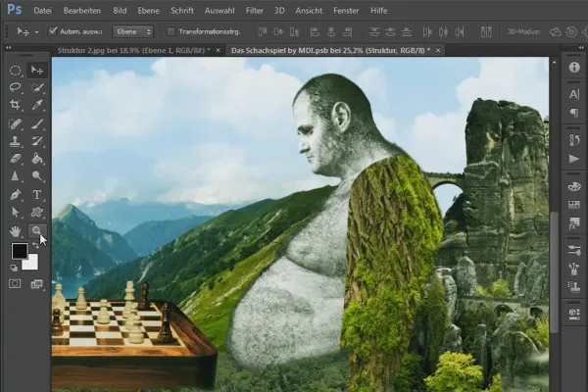Select the Lasso tool
This screenshot has height=392, width=588.
[x=15, y=87]
